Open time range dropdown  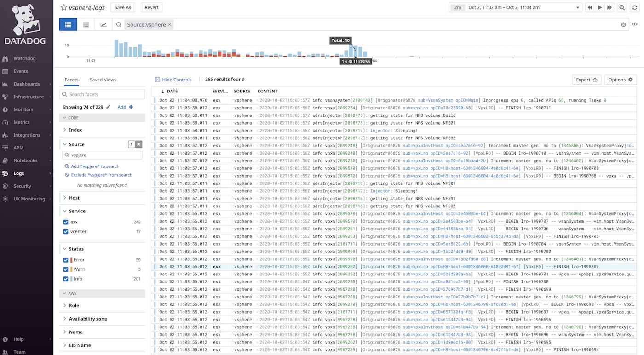point(516,7)
